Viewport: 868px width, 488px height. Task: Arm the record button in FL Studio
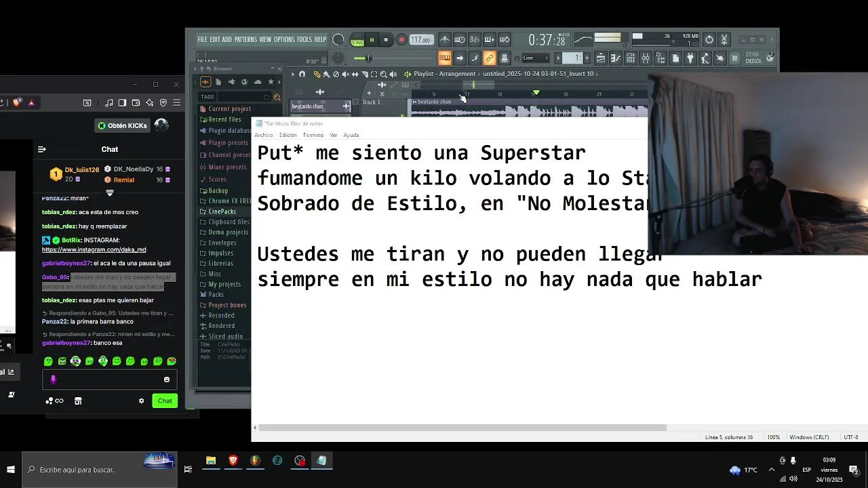(x=401, y=40)
